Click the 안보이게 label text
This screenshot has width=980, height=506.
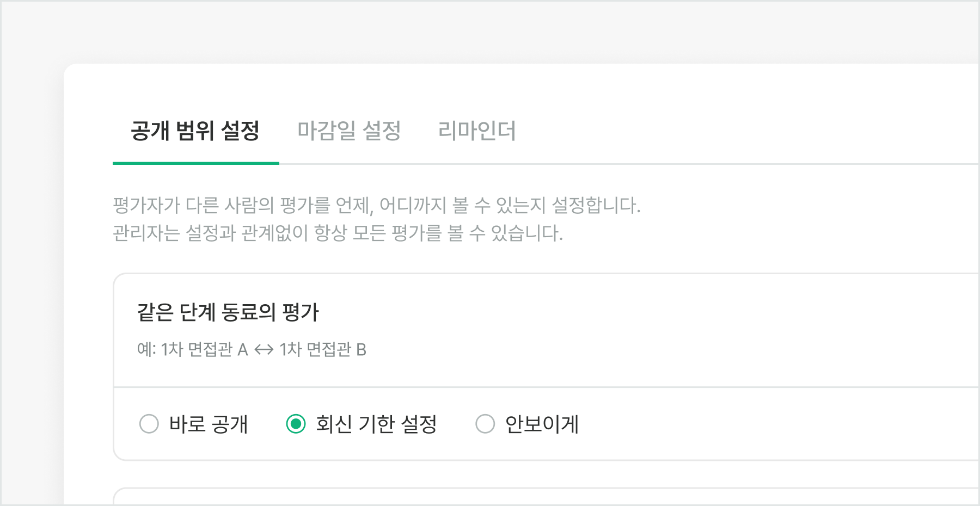pyautogui.click(x=542, y=424)
